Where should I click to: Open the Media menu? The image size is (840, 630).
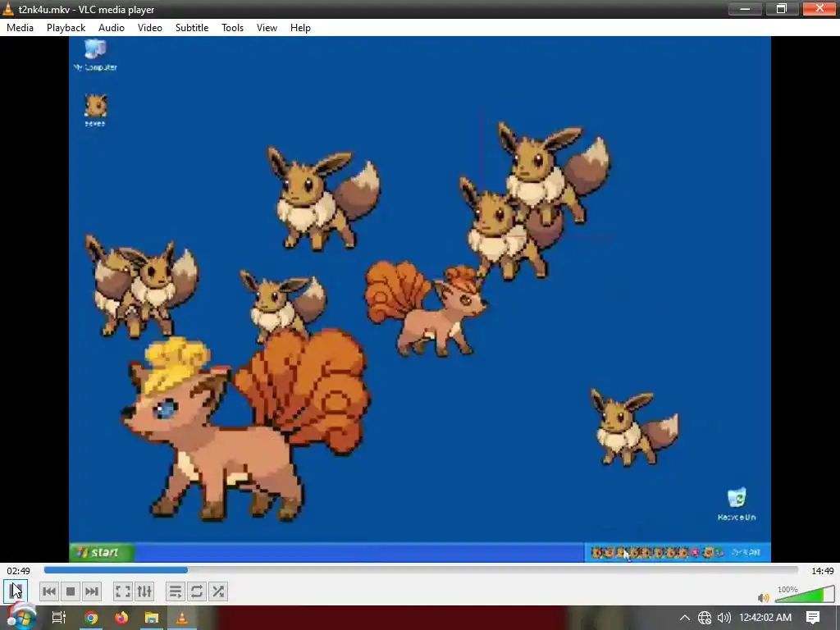pos(20,28)
